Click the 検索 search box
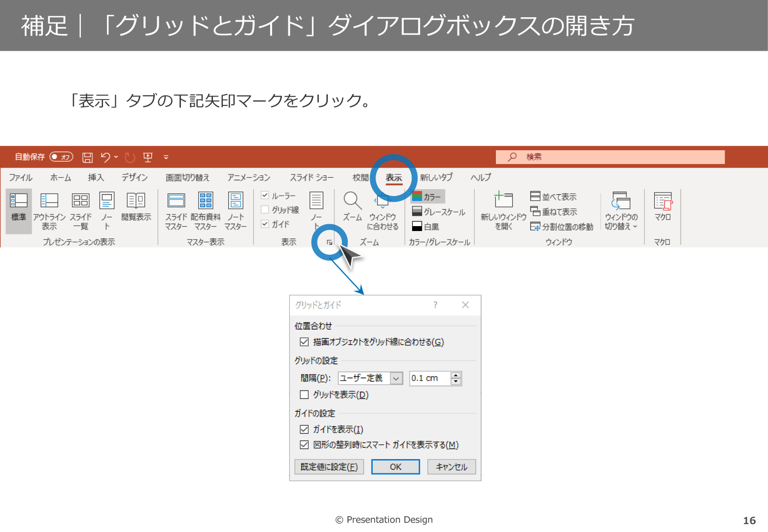The width and height of the screenshot is (768, 532). [x=610, y=157]
